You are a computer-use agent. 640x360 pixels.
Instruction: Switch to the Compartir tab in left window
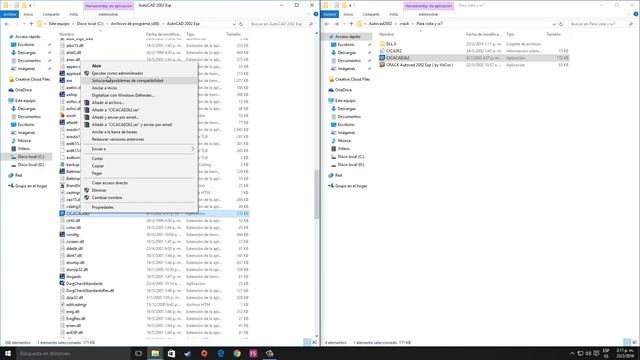pyautogui.click(x=51, y=14)
